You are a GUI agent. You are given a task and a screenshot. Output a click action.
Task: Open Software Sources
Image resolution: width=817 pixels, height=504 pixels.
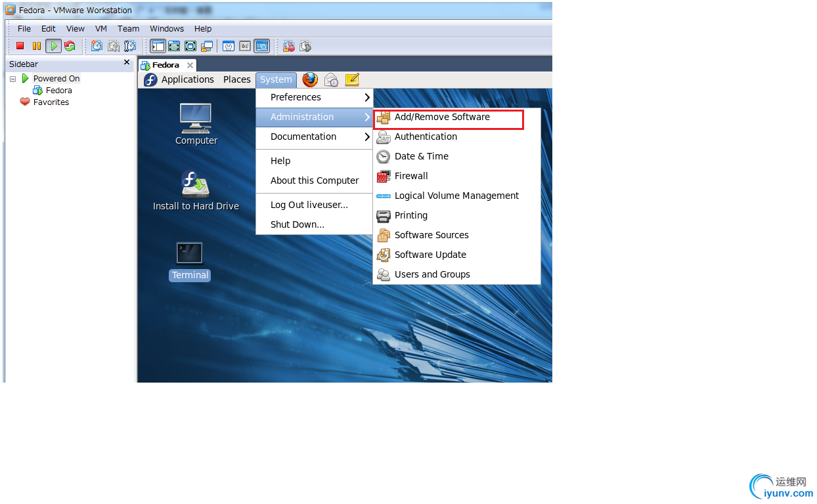(456, 235)
